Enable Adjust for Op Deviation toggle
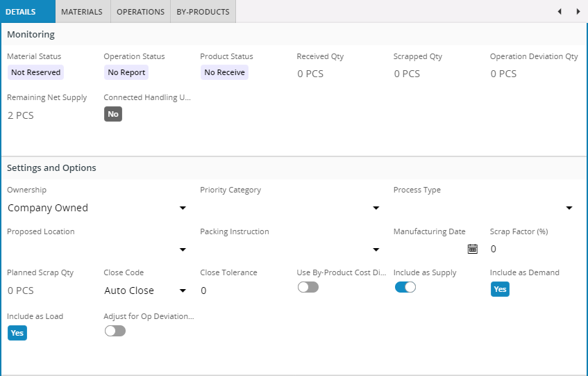 pos(115,331)
